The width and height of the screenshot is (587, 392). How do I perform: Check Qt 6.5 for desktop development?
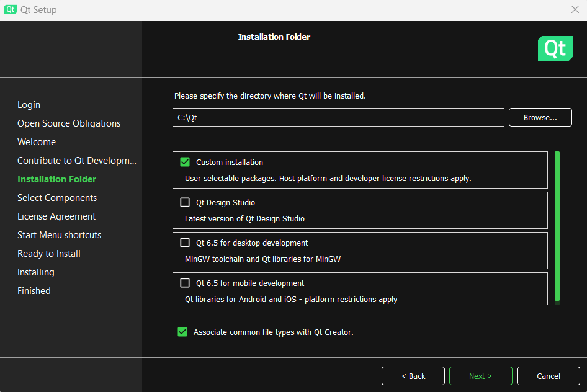[x=185, y=243]
